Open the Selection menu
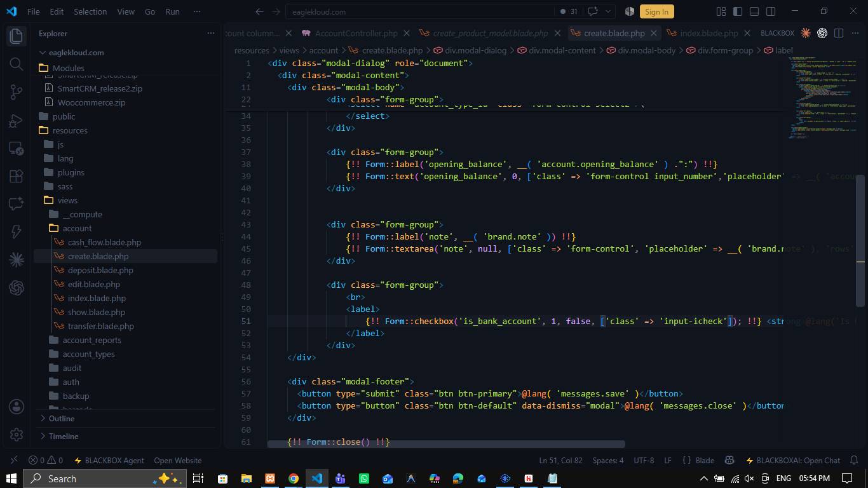Image resolution: width=868 pixels, height=488 pixels. coord(90,11)
